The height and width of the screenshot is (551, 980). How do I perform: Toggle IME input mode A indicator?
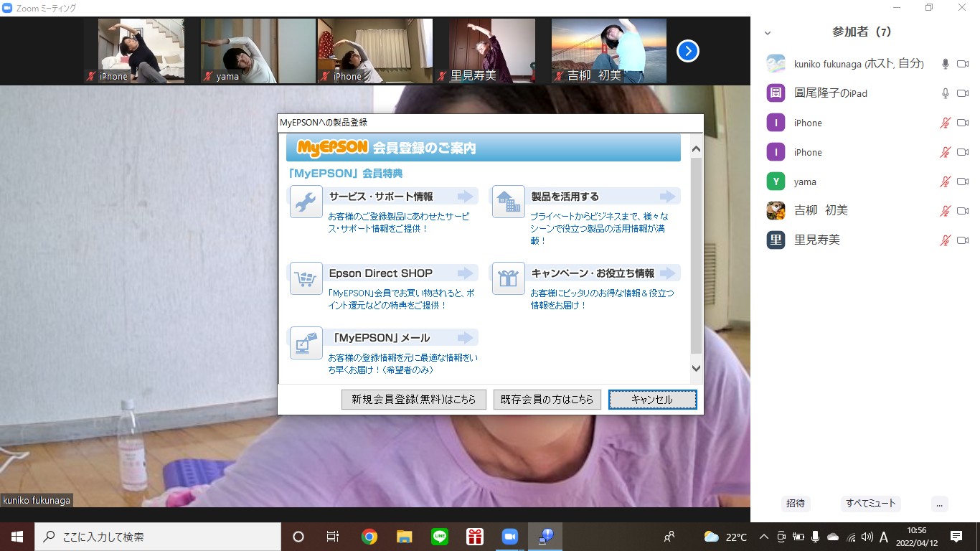884,537
